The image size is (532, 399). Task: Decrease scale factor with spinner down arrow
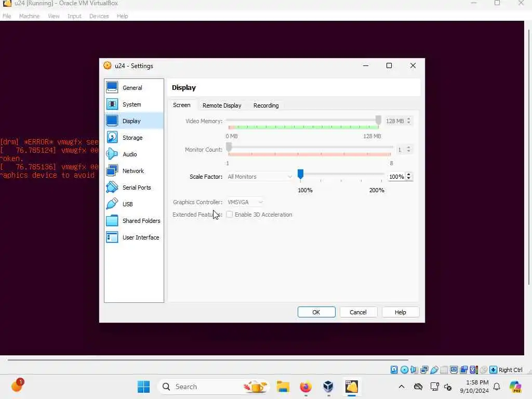coord(409,179)
